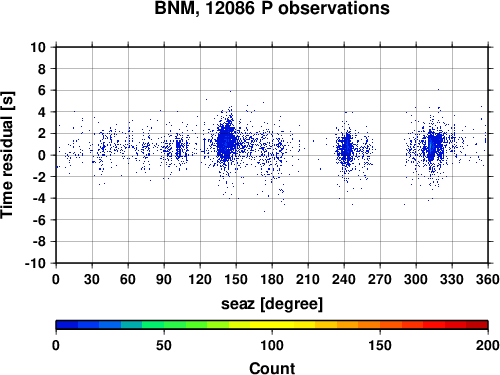Select the green segment near 50 on colorbar
Viewport: 500px width, 375px height.
(164, 325)
